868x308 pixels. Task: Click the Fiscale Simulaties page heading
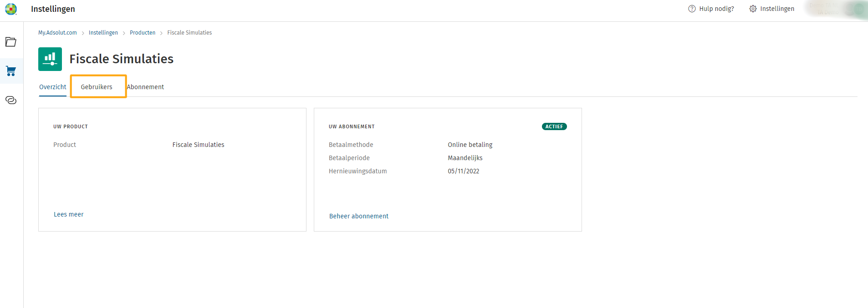tap(122, 59)
